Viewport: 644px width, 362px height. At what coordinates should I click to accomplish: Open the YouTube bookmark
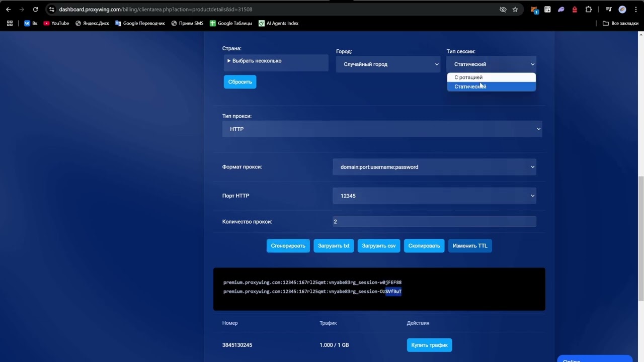click(x=56, y=23)
